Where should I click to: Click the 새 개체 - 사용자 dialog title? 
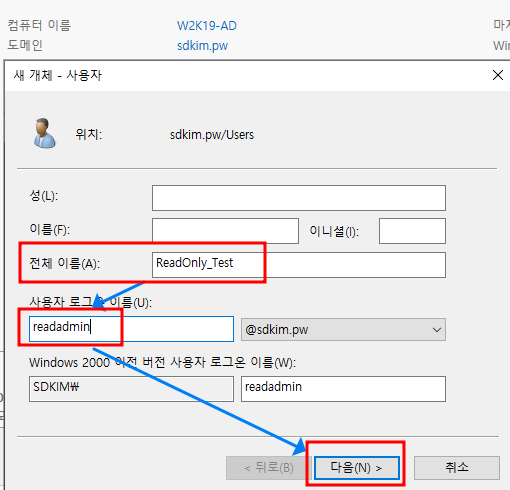(x=58, y=75)
